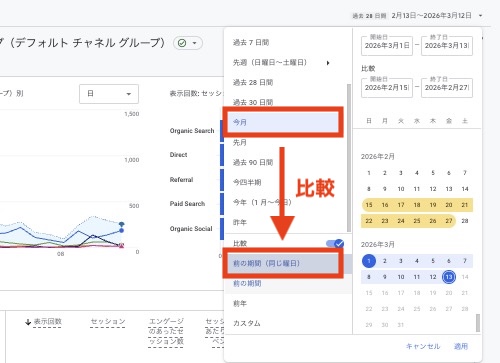The image size is (500, 363).
Task: Select 昨年 preset
Action: pyautogui.click(x=240, y=222)
